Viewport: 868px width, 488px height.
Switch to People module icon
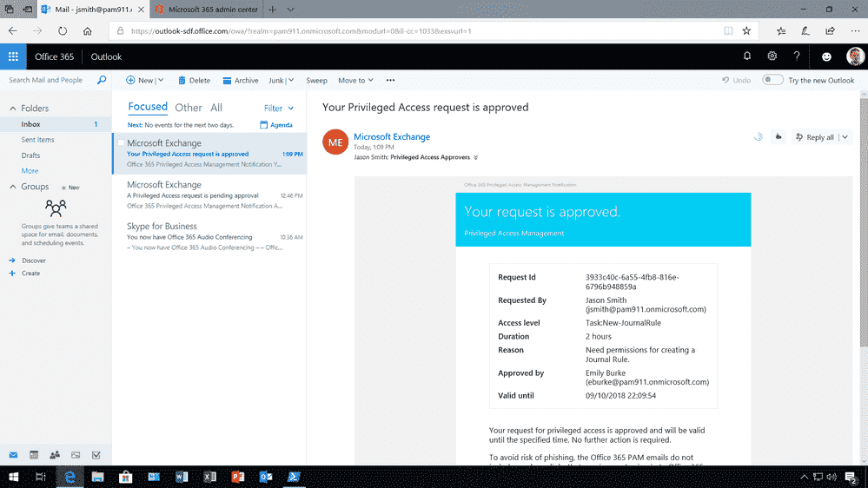[x=55, y=455]
